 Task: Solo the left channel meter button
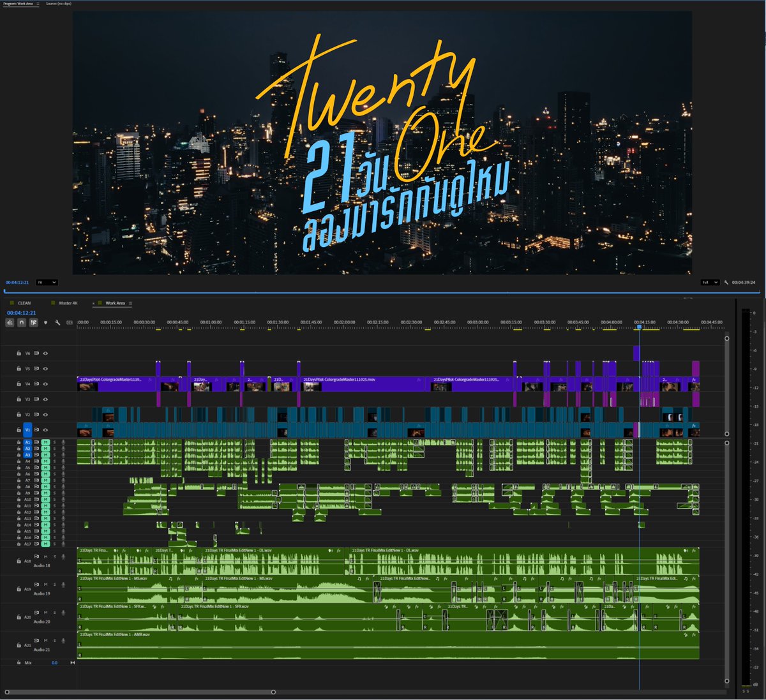point(743,691)
